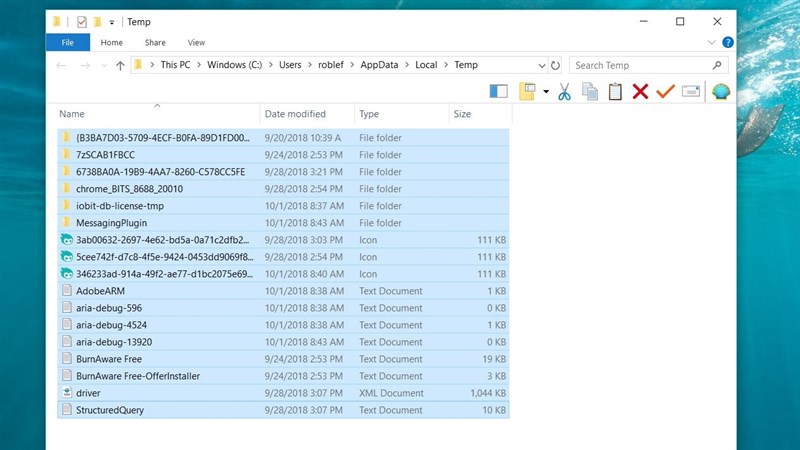Go up one folder level
The height and width of the screenshot is (450, 800).
click(120, 65)
